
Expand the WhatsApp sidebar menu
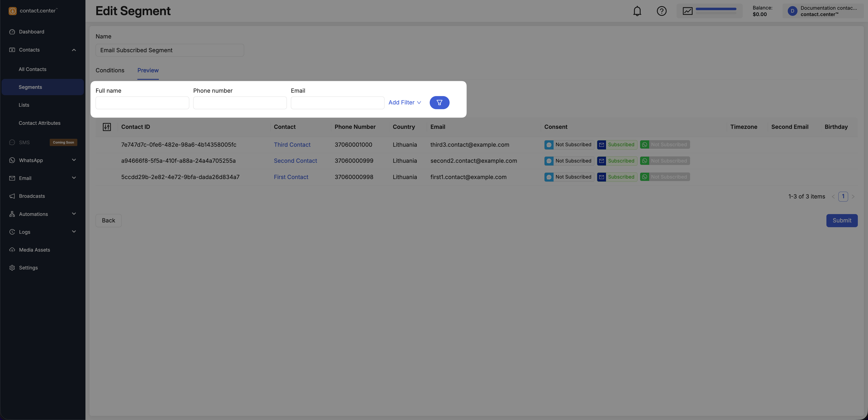pos(74,160)
